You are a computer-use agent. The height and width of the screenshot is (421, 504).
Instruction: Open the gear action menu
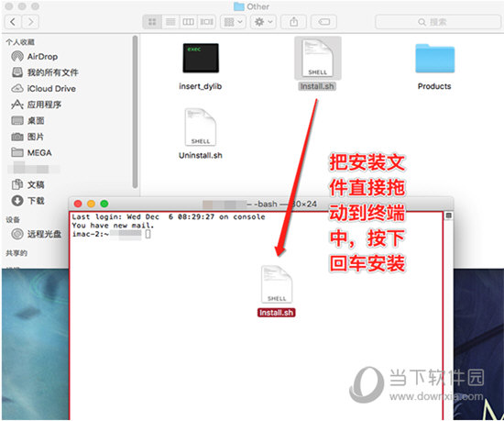(x=263, y=22)
